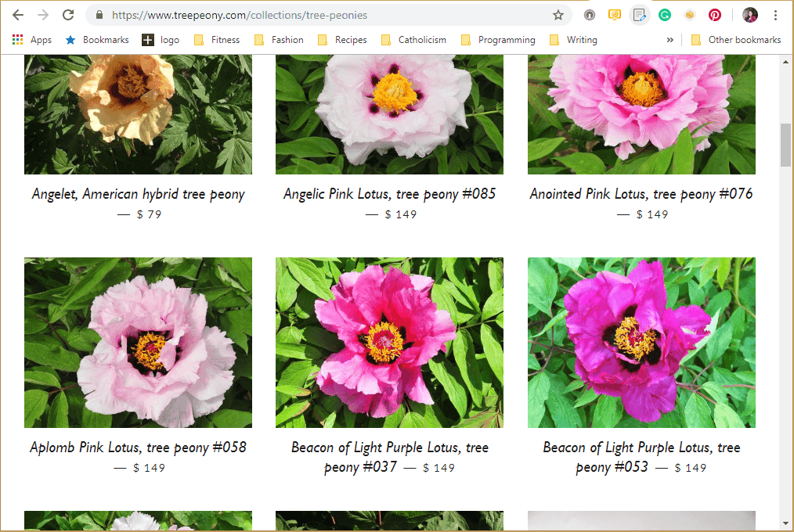Open the Angelet American hybrid tree peony link
Image resolution: width=794 pixels, height=532 pixels.
tap(138, 193)
